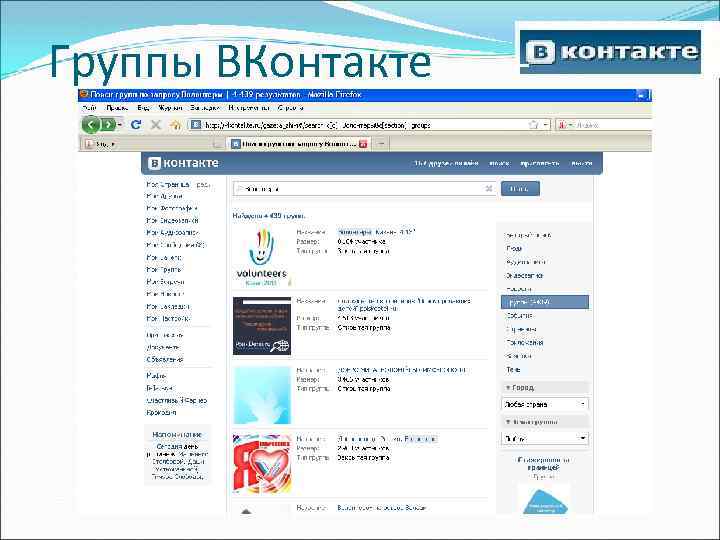This screenshot has width=720, height=540.
Task: Clear VK search field with X
Action: (489, 188)
